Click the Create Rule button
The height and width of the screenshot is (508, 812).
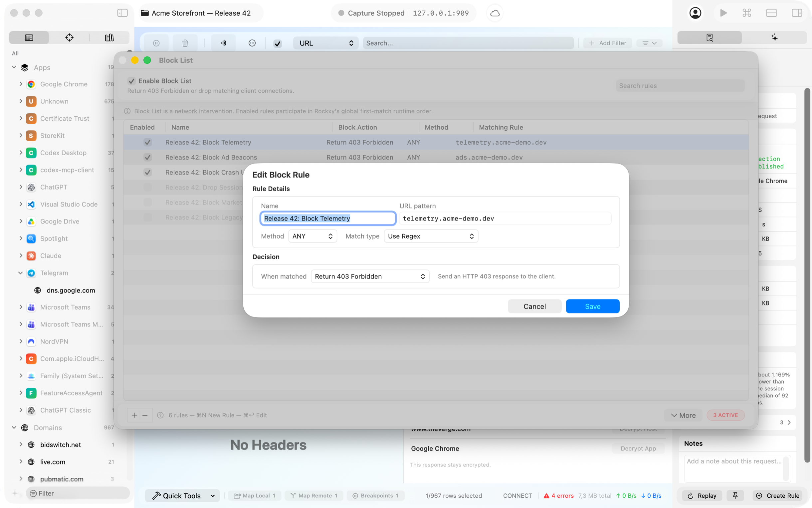tap(778, 496)
